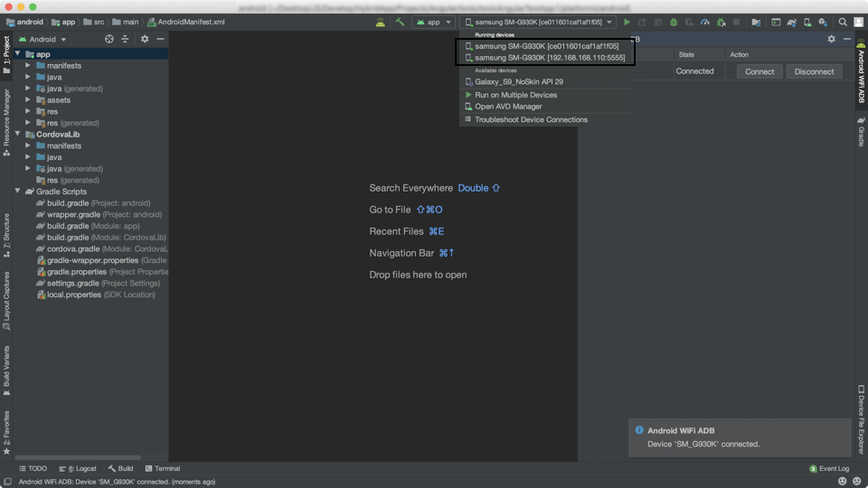Click Scroll from Source target icon

(109, 39)
